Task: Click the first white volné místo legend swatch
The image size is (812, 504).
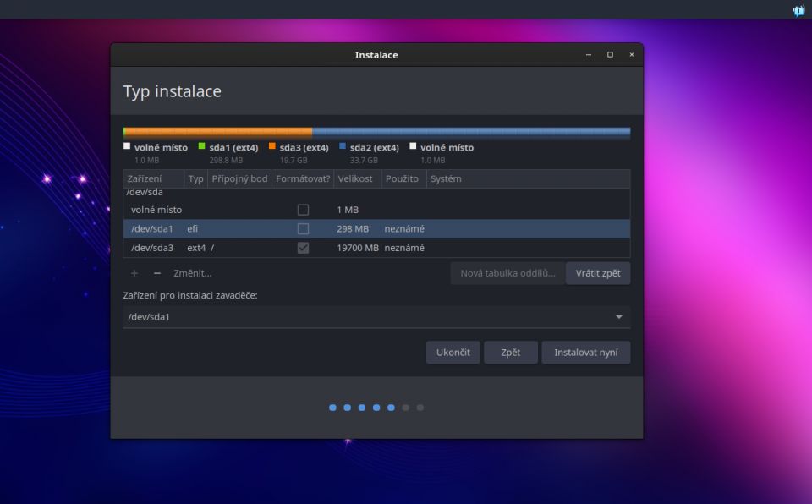Action: pyautogui.click(x=127, y=146)
